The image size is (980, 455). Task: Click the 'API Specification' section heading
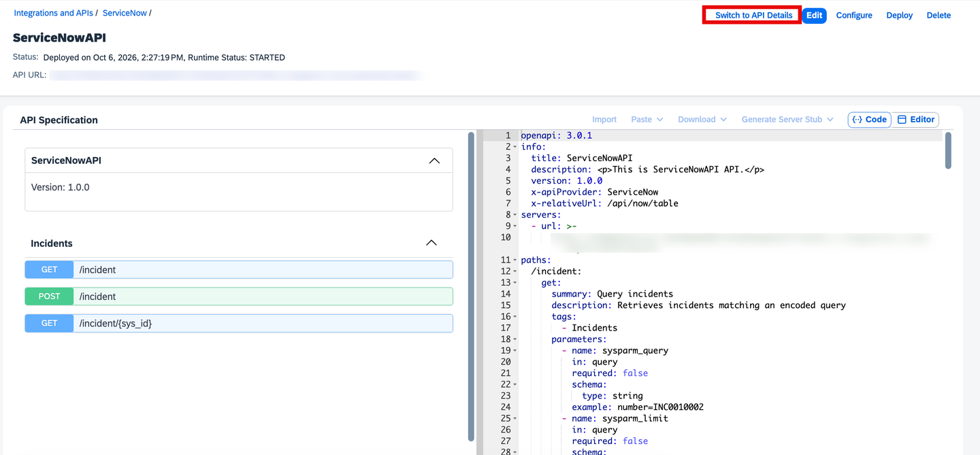pyautogui.click(x=59, y=120)
